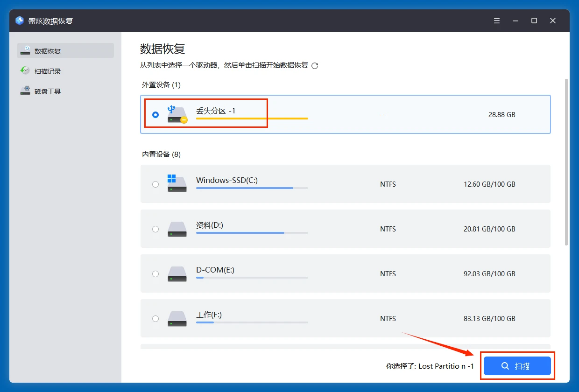This screenshot has height=392, width=579.
Task: Click the 28.88 GB size value
Action: (x=502, y=114)
